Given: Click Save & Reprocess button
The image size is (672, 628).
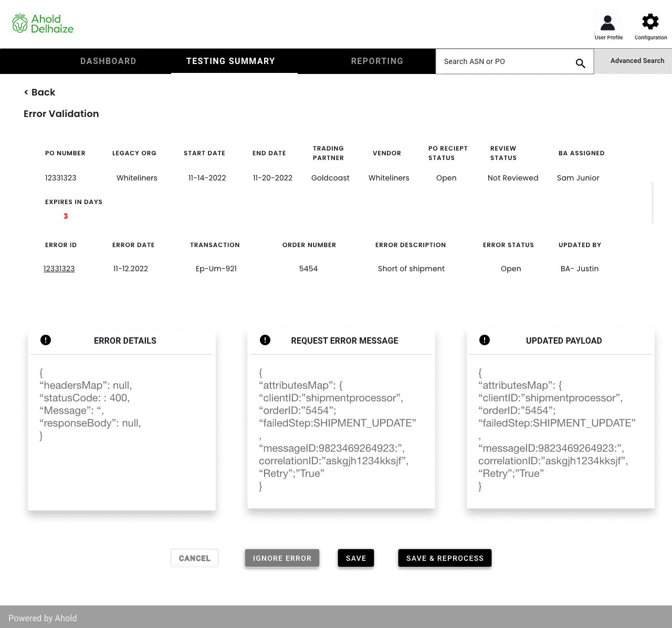Looking at the screenshot, I should (x=445, y=558).
